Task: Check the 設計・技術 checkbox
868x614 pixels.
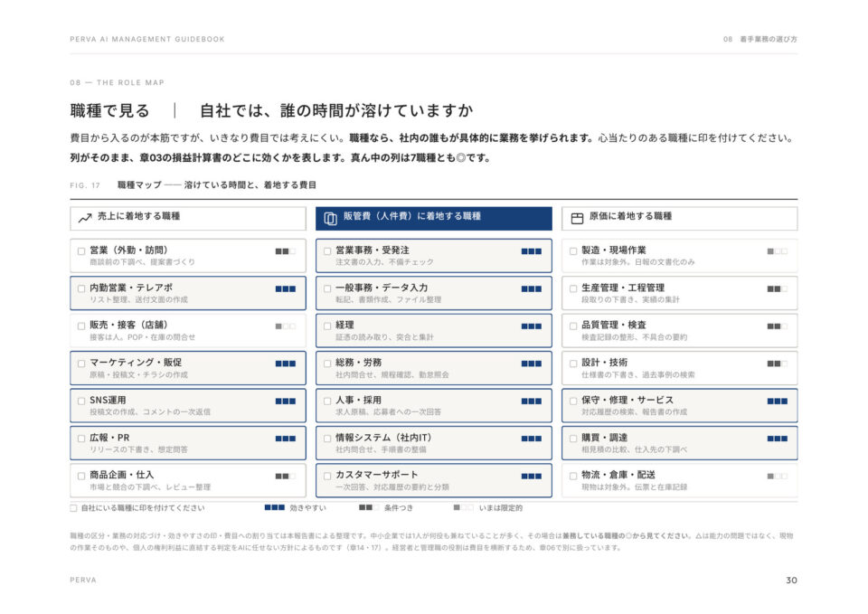Action: (573, 364)
